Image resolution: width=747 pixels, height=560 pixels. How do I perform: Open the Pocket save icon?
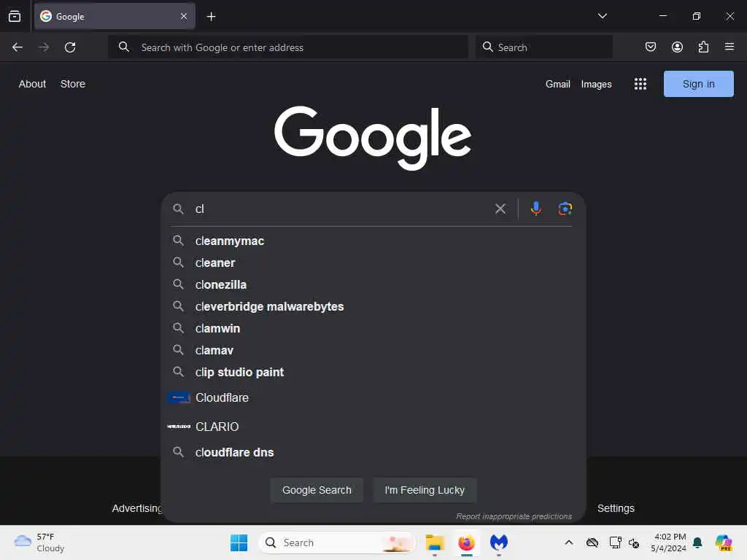point(650,47)
